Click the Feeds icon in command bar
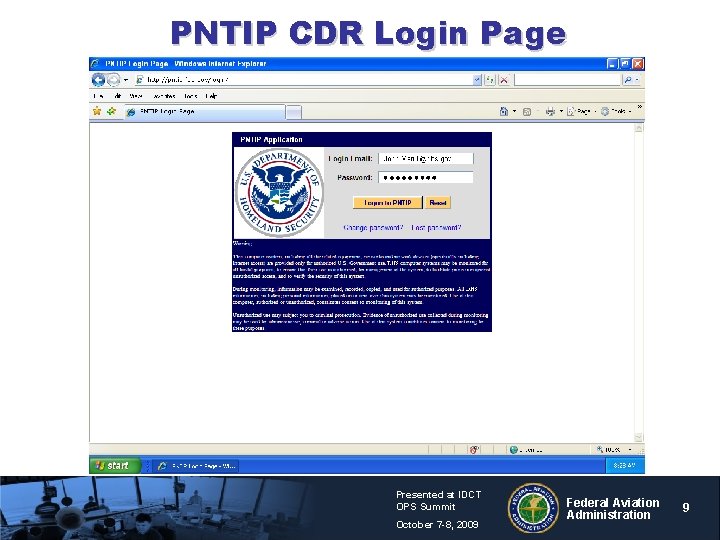The width and height of the screenshot is (720, 540). coord(527,112)
